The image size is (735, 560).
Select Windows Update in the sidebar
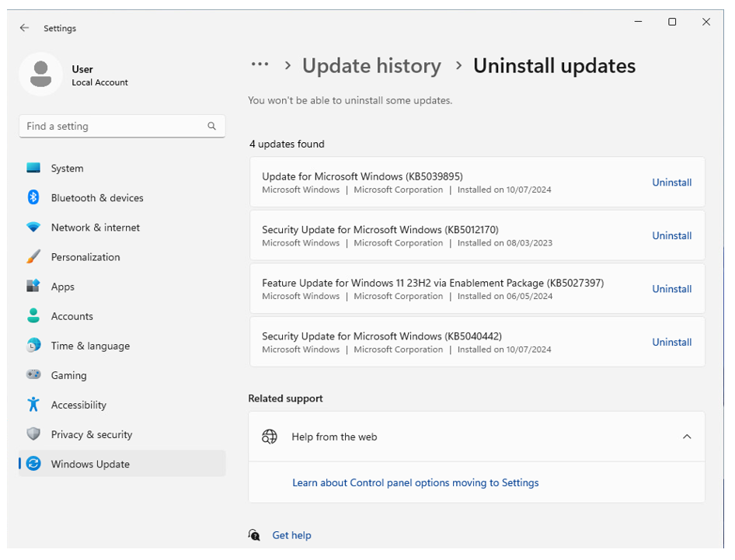[x=90, y=464]
